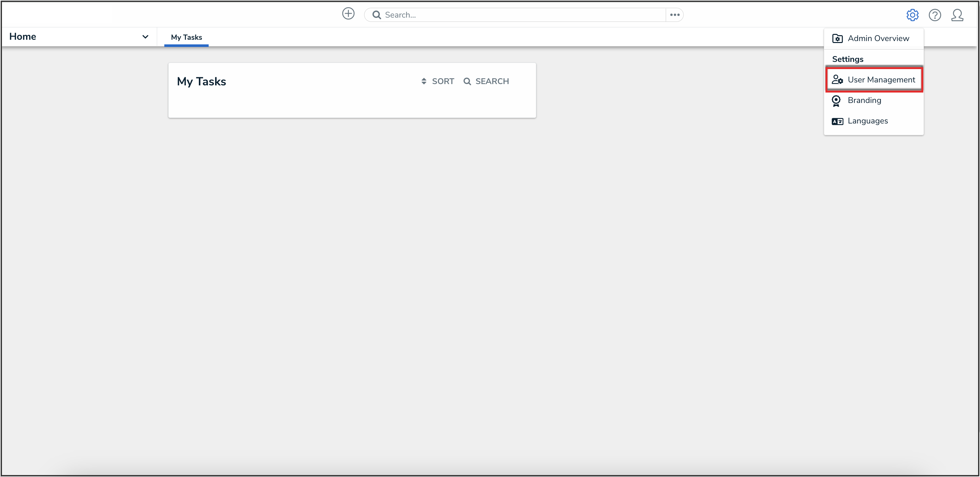This screenshot has width=980, height=477.
Task: Click the SEARCH button in My Tasks
Action: point(486,81)
